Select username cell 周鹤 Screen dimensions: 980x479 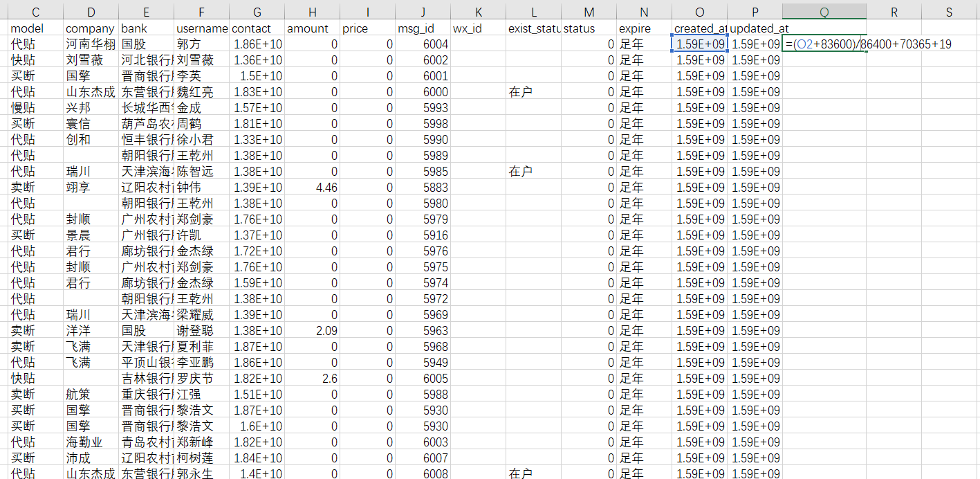tap(202, 124)
